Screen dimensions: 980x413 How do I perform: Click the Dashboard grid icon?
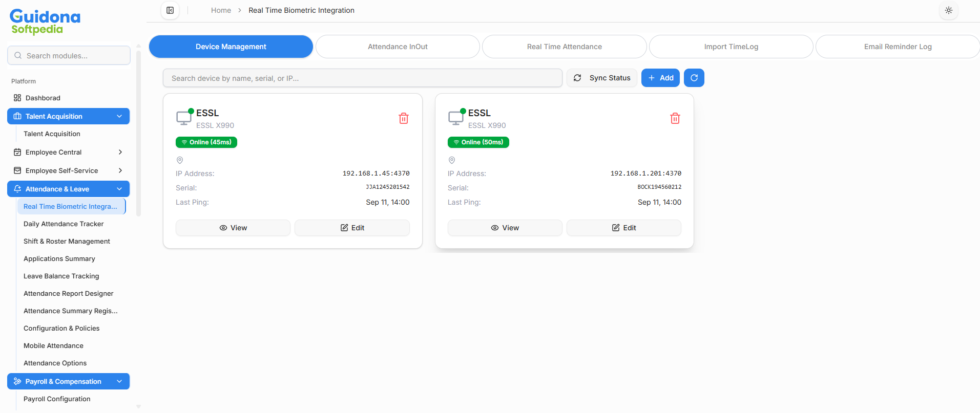coord(17,98)
